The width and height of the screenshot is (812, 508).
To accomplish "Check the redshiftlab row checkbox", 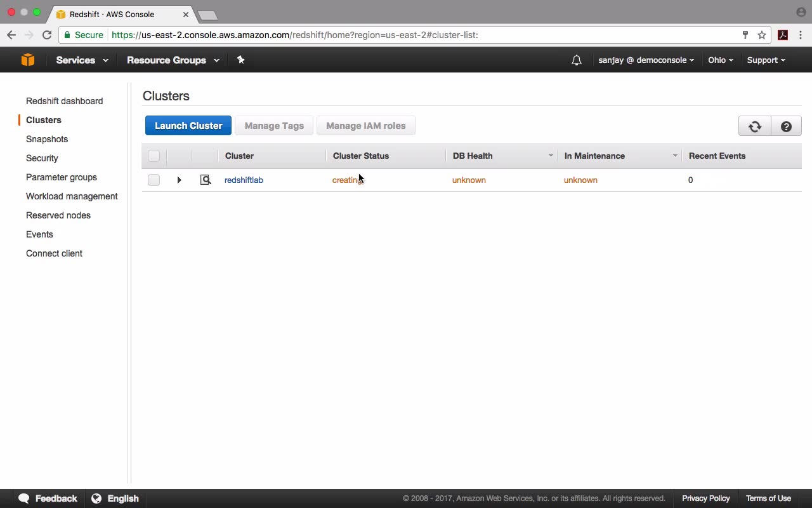I will tap(154, 180).
